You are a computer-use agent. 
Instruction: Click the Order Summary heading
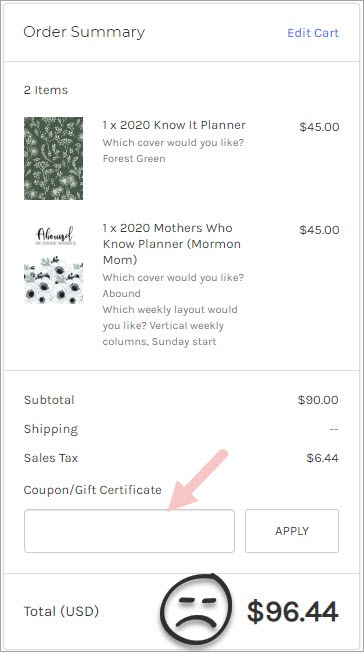pyautogui.click(x=84, y=32)
